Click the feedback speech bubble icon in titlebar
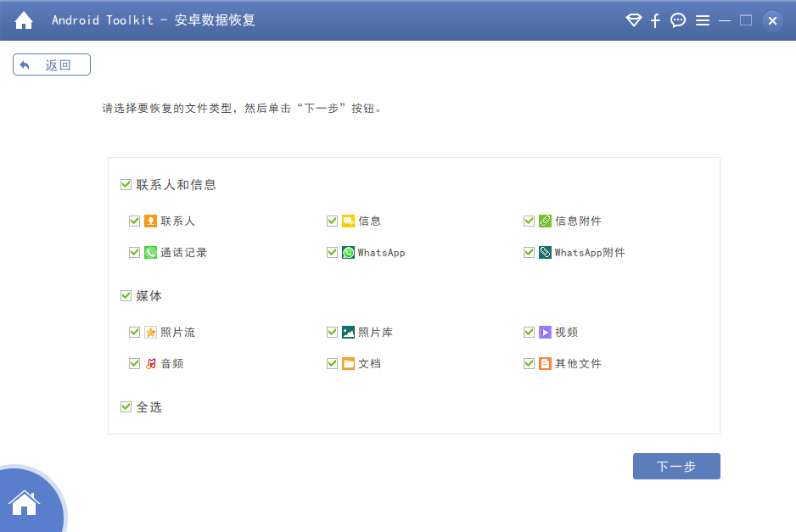Viewport: 796px width, 532px height. (x=677, y=20)
